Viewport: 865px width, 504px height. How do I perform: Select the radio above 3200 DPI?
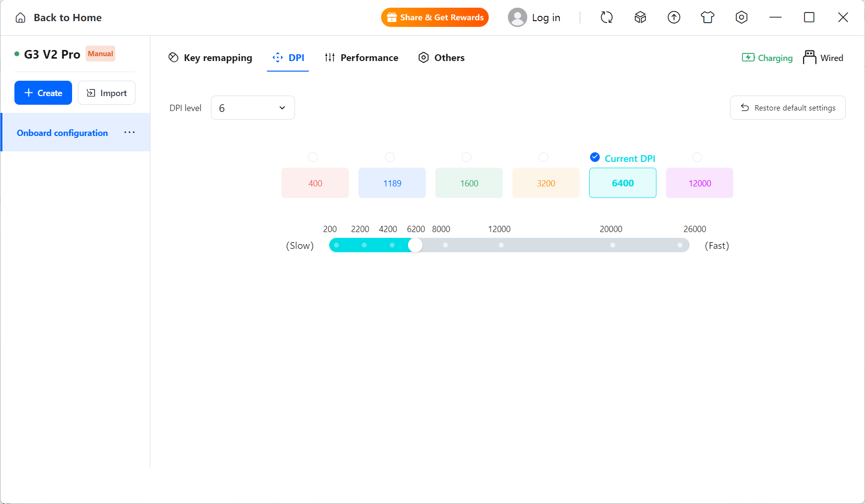tap(544, 157)
